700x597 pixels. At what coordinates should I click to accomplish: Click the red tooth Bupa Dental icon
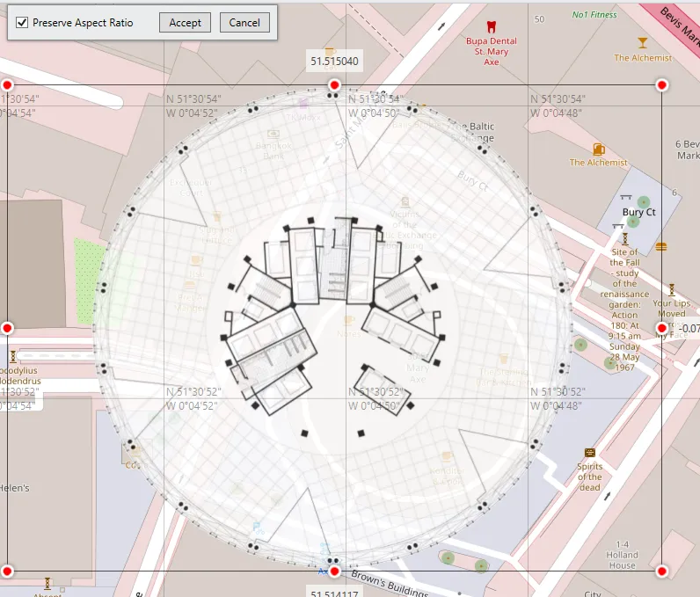[x=491, y=26]
